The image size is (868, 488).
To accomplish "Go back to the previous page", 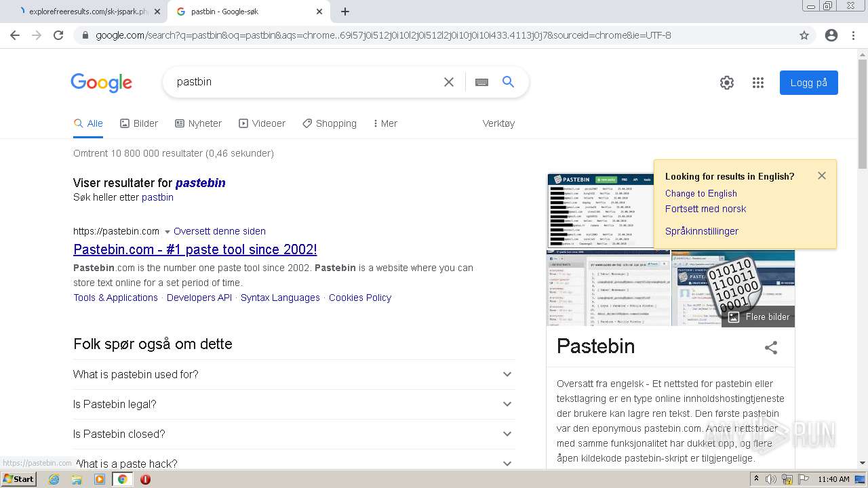I will pyautogui.click(x=15, y=35).
